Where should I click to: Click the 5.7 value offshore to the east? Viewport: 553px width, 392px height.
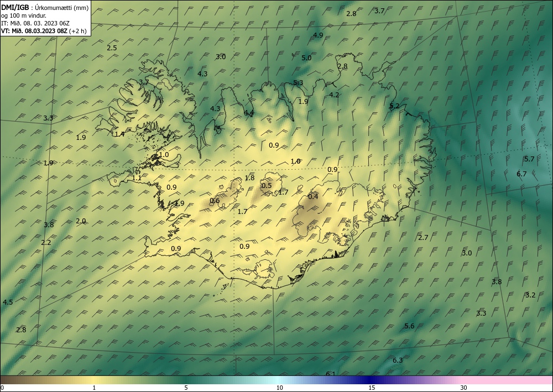(529, 159)
